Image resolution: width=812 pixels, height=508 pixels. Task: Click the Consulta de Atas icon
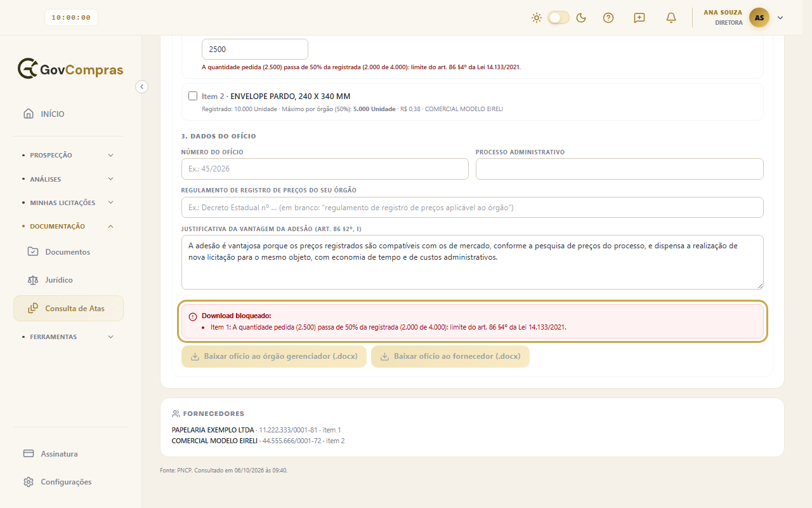pyautogui.click(x=33, y=309)
